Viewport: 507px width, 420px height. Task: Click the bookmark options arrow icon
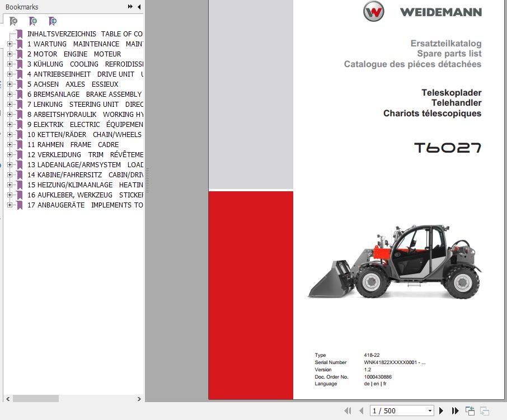[53, 21]
